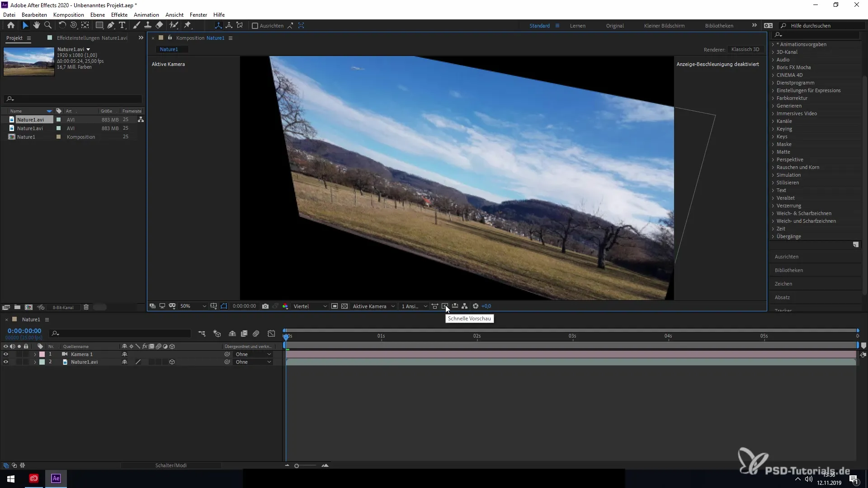Select the Roto Brush tool

[174, 25]
